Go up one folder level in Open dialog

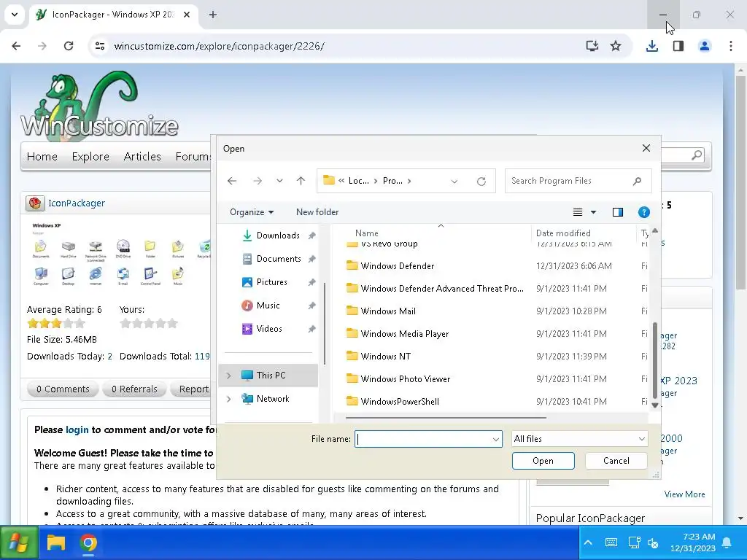tap(301, 181)
